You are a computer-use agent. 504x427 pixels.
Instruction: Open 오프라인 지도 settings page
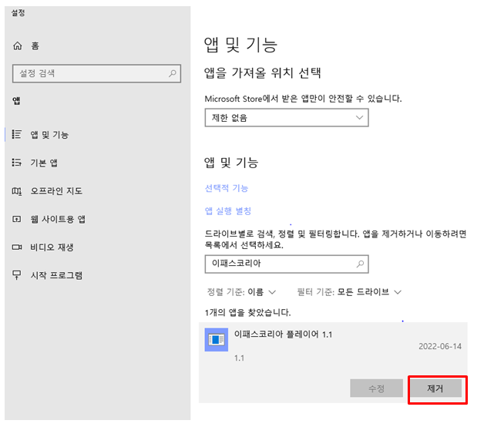click(x=56, y=191)
